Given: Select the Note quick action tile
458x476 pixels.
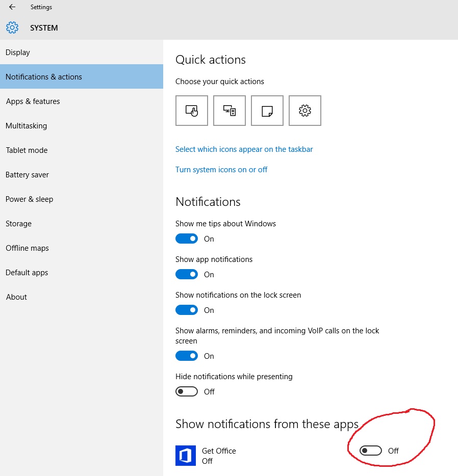Looking at the screenshot, I should point(267,111).
